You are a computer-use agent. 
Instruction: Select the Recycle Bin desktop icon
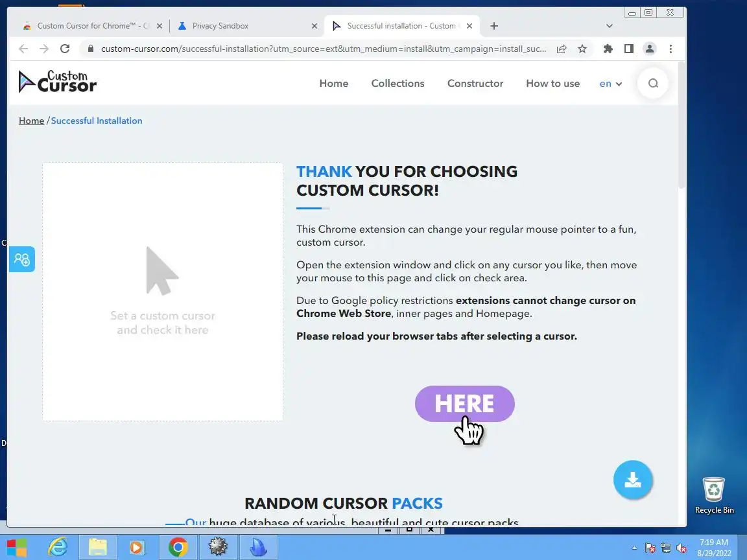click(714, 495)
